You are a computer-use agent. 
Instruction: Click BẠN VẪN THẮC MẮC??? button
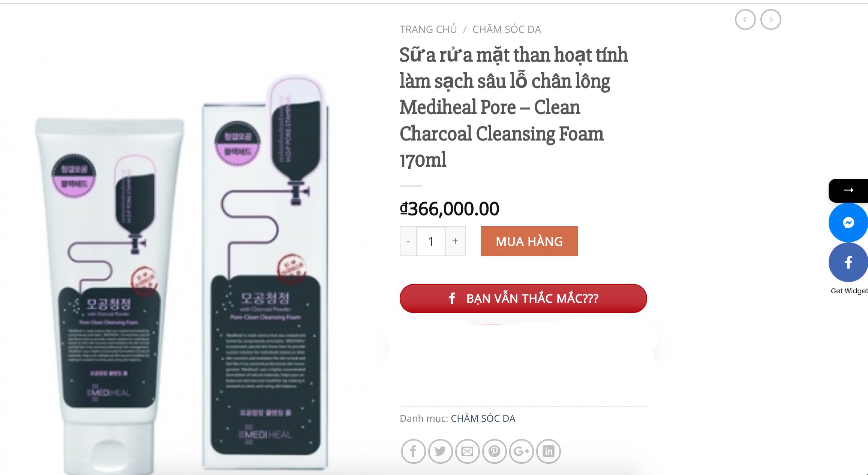[x=523, y=299]
